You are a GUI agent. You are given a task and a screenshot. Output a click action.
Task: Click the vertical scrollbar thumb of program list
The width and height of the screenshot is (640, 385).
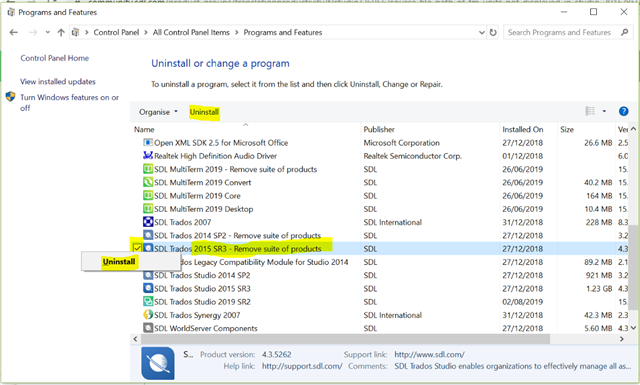click(633, 268)
